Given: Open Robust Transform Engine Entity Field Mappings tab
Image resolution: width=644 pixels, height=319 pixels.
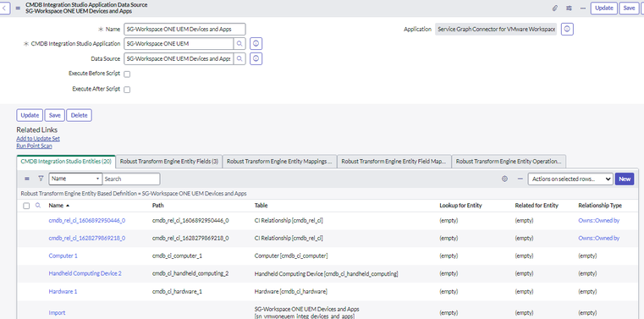Looking at the screenshot, I should coord(394,162).
